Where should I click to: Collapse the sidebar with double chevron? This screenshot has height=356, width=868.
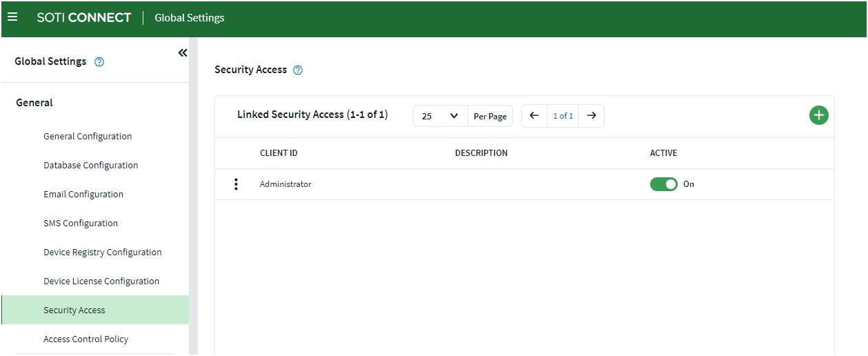pyautogui.click(x=183, y=53)
